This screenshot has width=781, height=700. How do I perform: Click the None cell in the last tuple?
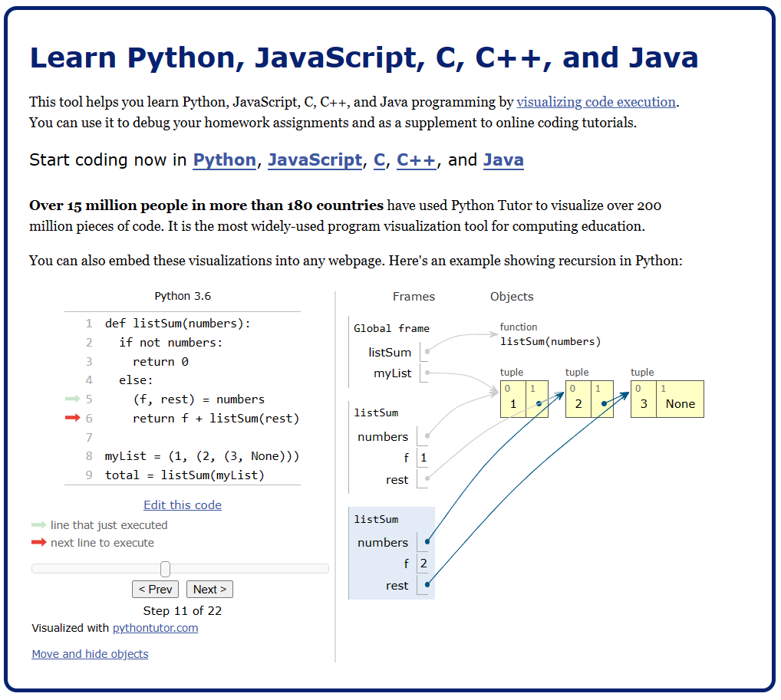[680, 399]
